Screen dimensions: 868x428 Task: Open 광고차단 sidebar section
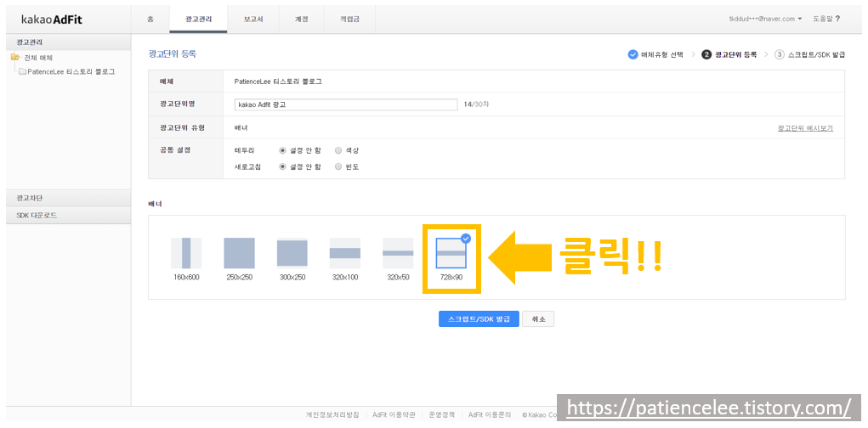click(68, 198)
